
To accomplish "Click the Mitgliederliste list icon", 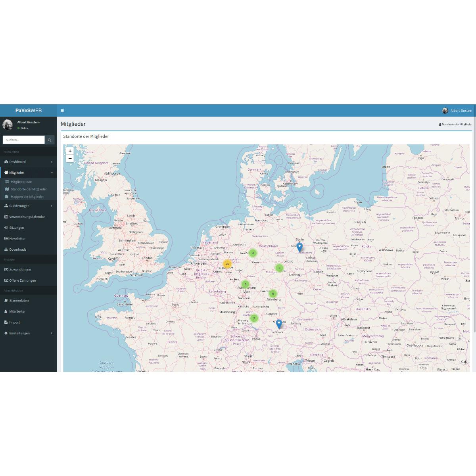I will click(7, 182).
